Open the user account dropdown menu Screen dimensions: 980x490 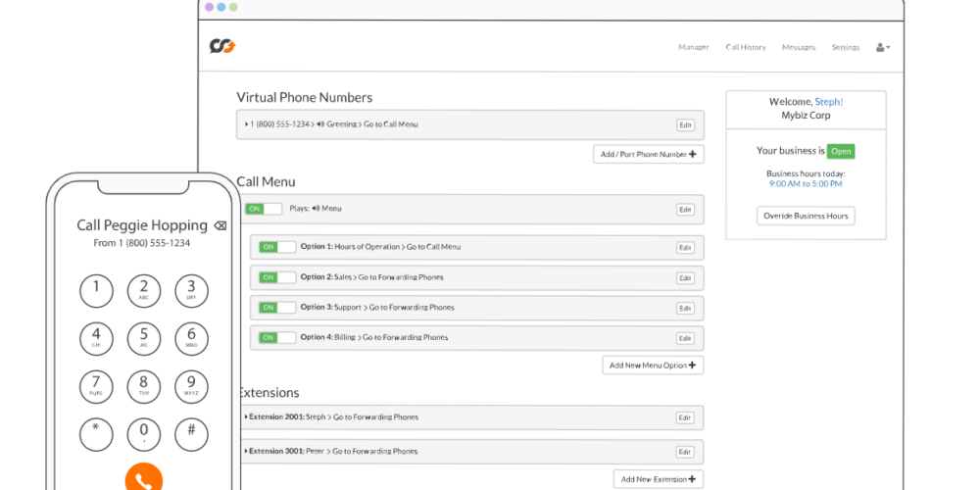(x=882, y=47)
